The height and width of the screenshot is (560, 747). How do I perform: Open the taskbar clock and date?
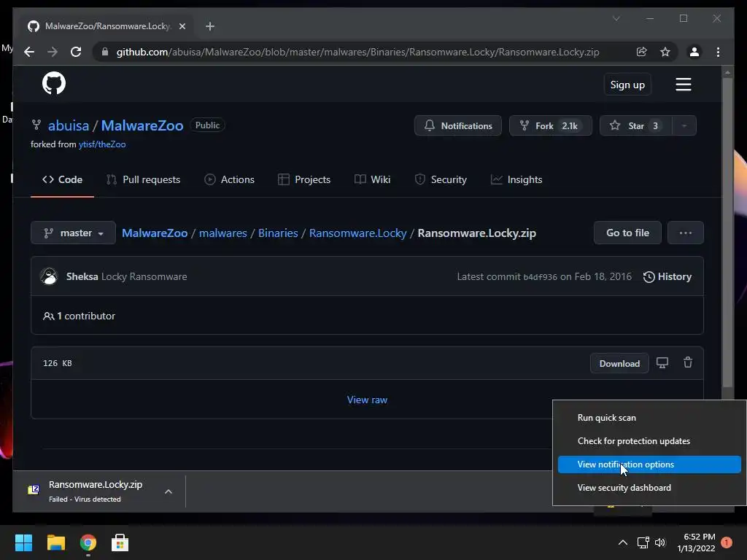(696, 542)
